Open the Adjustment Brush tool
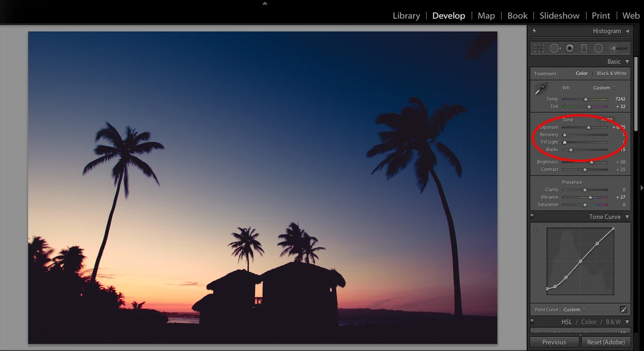The width and height of the screenshot is (644, 351). pos(618,48)
